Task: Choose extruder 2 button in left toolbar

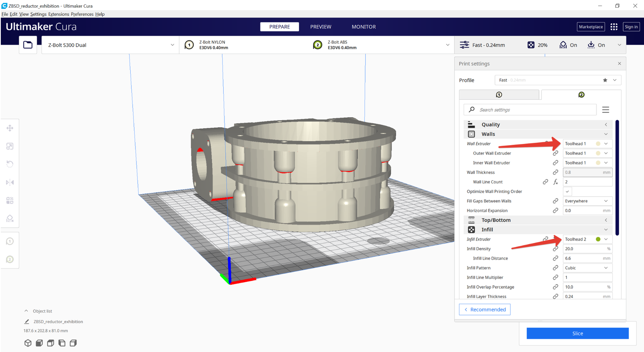Action: [10, 260]
